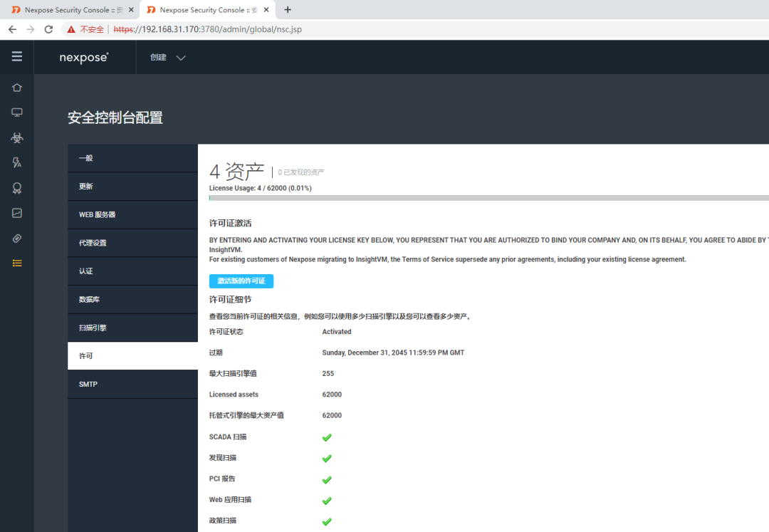Open the 更新 settings section
Screen dimensions: 769x532
[132, 187]
